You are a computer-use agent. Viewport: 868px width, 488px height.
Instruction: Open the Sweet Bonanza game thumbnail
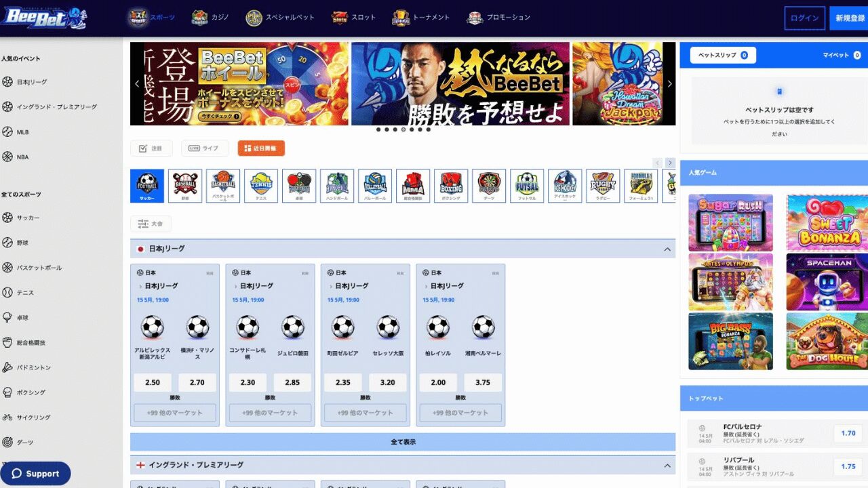coord(829,223)
